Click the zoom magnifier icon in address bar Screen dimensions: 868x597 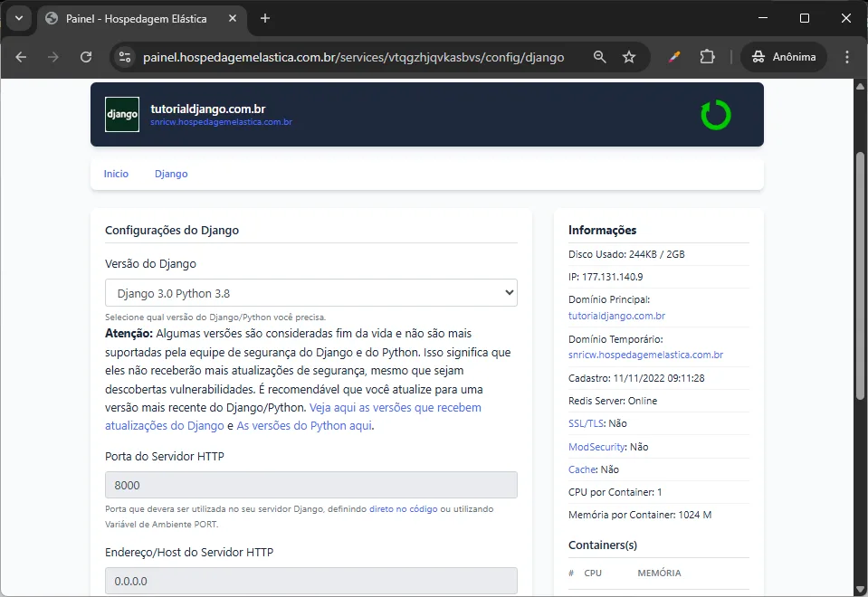point(599,57)
